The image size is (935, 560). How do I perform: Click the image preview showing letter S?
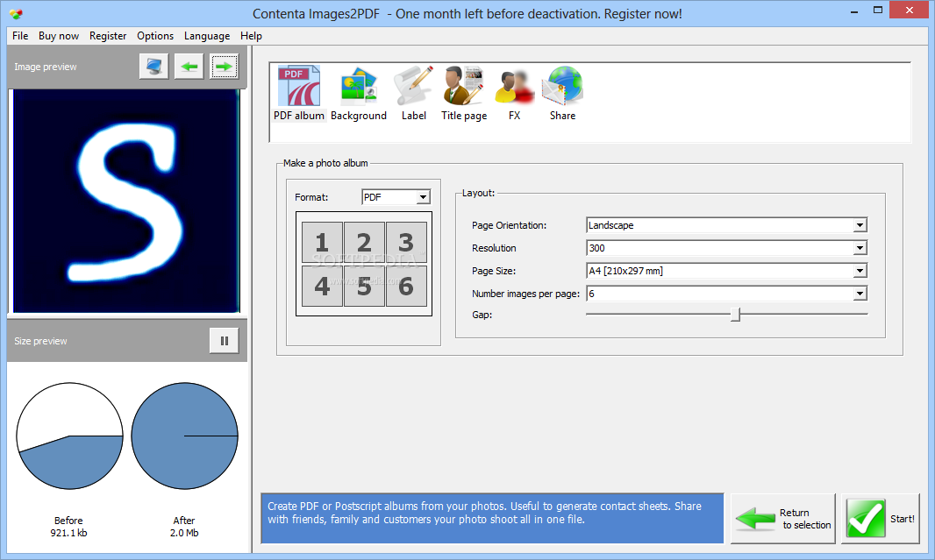[126, 202]
